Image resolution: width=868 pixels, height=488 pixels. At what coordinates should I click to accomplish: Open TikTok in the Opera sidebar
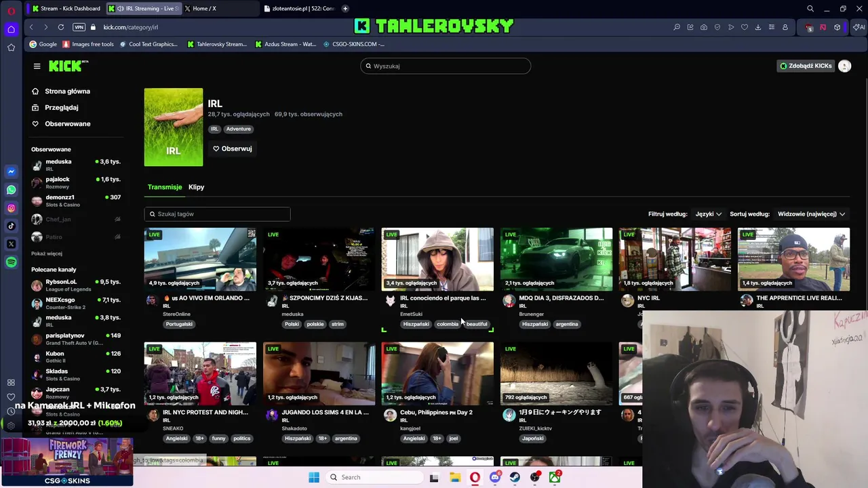(11, 226)
